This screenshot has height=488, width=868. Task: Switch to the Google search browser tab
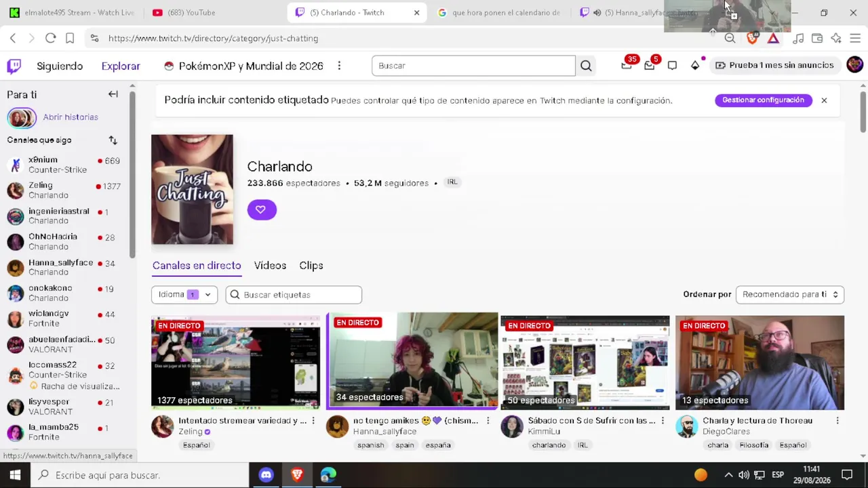pyautogui.click(x=498, y=12)
